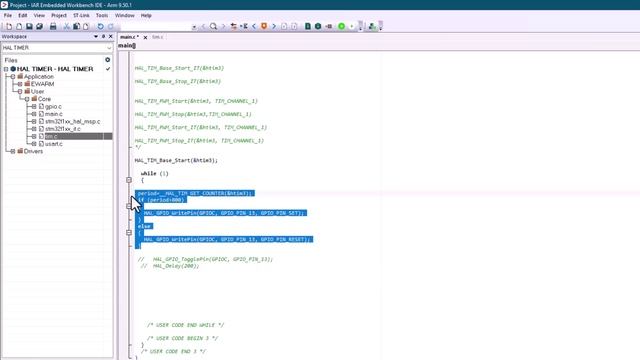Switch to the tim.c editor tab
640x360 pixels.
[x=158, y=37]
